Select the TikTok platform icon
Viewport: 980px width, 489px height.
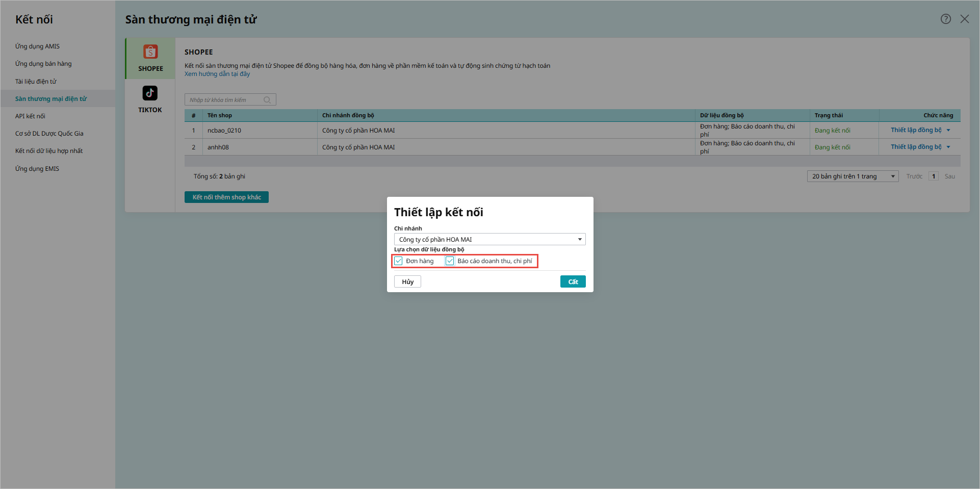(150, 93)
